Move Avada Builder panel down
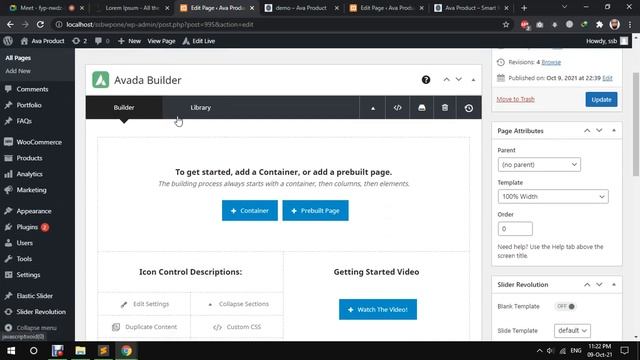 [459, 80]
